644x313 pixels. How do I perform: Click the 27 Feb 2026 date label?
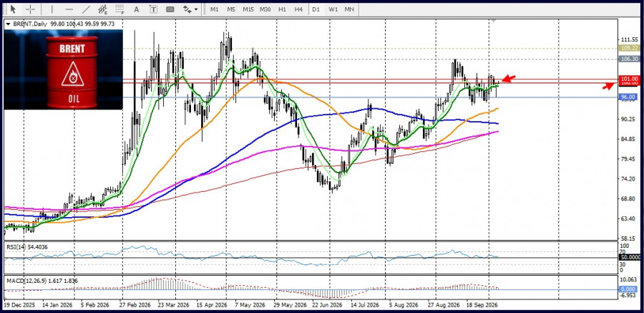click(x=135, y=306)
